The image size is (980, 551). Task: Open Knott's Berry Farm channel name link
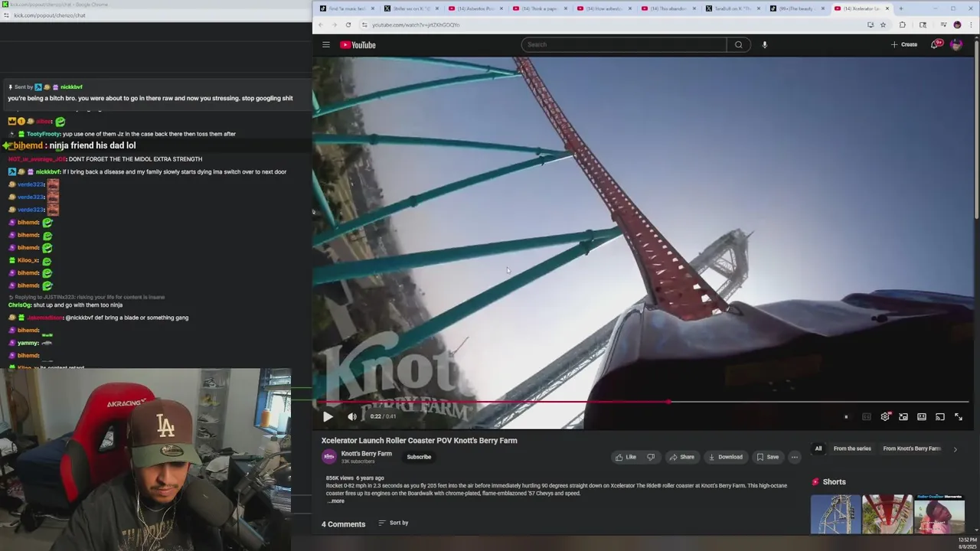(366, 454)
